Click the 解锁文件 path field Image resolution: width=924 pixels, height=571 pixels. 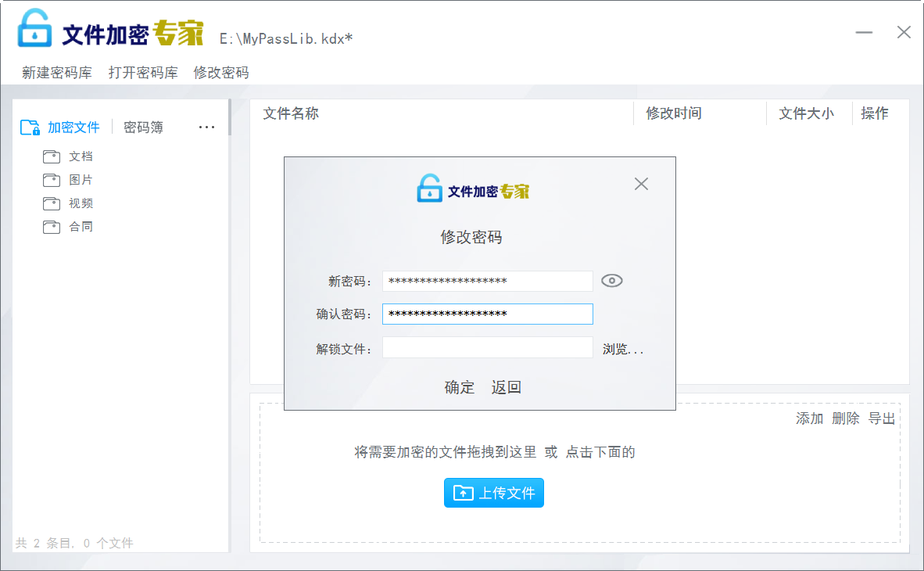[x=487, y=347]
